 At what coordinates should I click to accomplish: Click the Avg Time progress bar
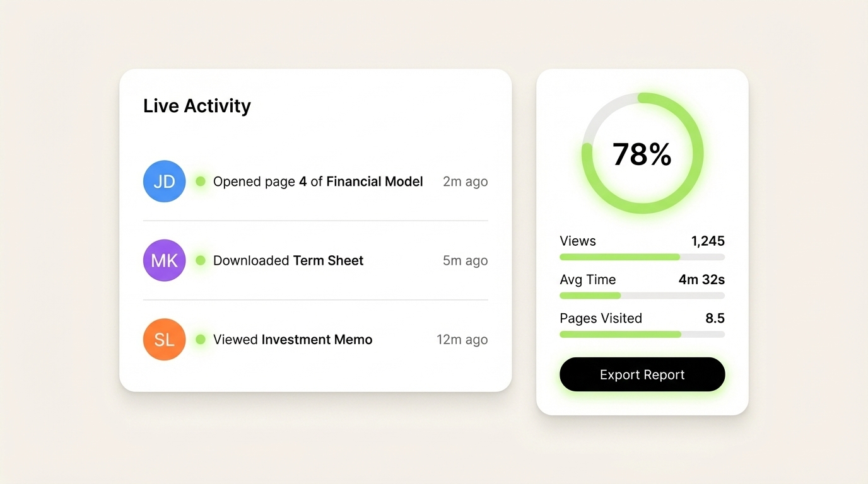(642, 296)
